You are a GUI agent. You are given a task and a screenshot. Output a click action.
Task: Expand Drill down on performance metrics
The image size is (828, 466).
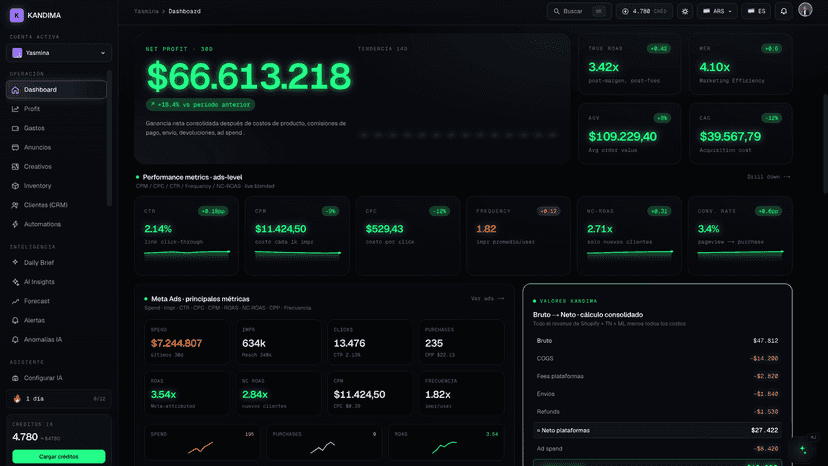pyautogui.click(x=768, y=177)
